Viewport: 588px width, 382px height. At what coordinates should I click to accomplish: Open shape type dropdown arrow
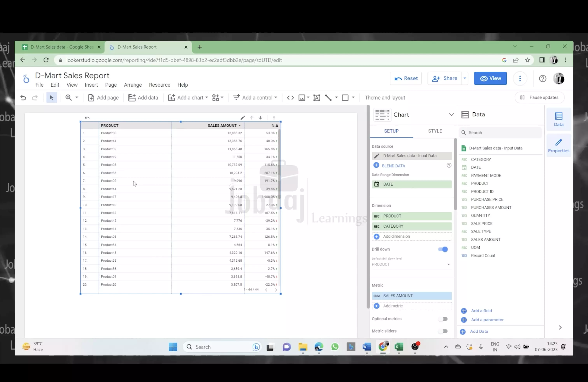353,97
